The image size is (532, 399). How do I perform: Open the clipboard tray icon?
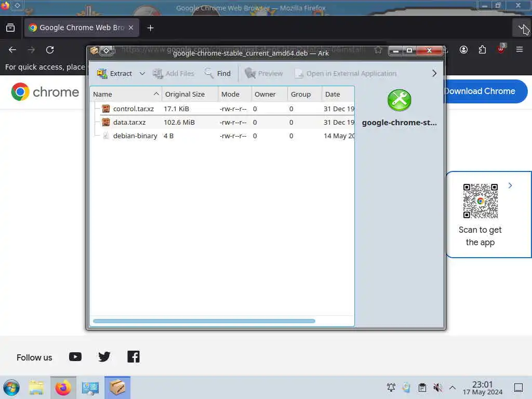(422, 388)
